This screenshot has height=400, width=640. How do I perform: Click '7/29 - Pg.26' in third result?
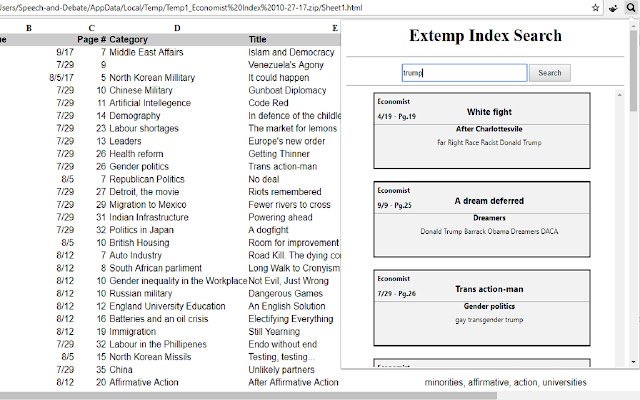point(396,293)
